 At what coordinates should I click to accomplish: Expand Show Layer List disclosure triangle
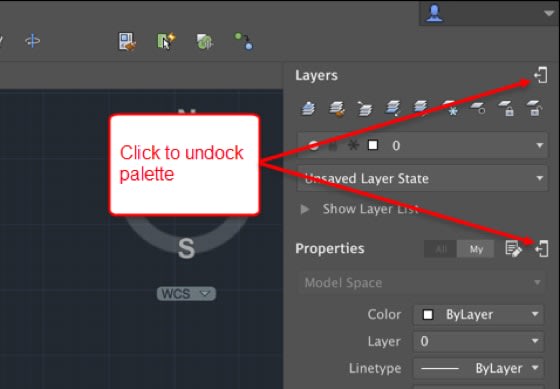click(305, 209)
